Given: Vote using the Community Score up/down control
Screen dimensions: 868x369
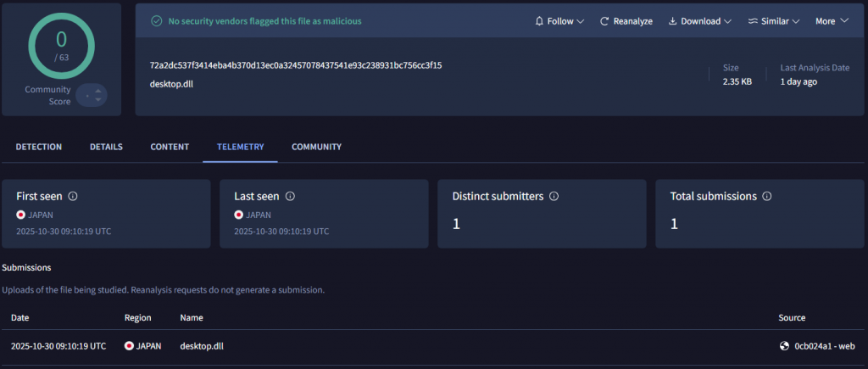Looking at the screenshot, I should [92, 95].
